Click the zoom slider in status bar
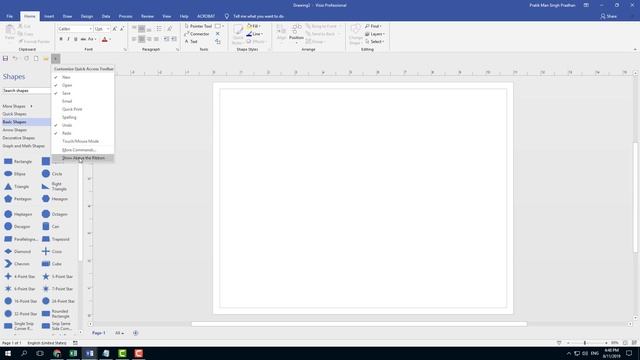640x360 pixels. tap(584, 343)
